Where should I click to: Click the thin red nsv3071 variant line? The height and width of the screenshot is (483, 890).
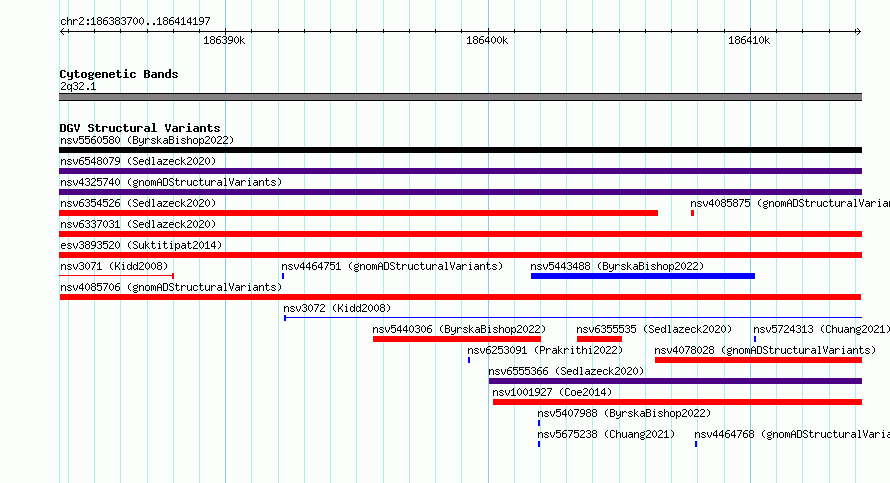[x=116, y=276]
